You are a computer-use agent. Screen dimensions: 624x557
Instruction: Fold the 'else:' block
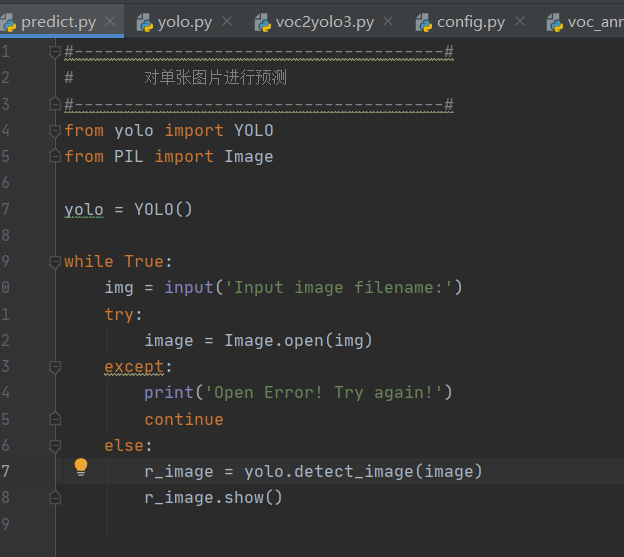click(x=56, y=444)
